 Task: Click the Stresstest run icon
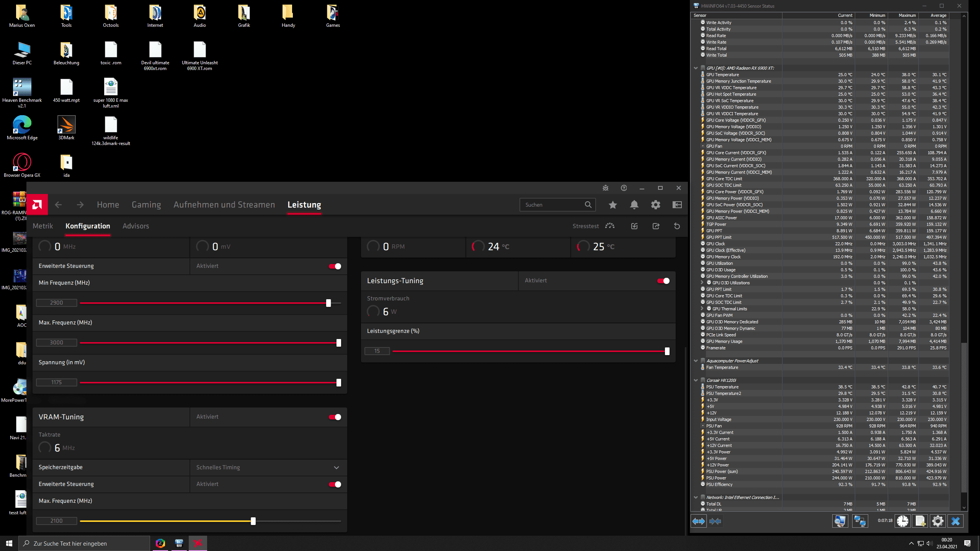[610, 226]
